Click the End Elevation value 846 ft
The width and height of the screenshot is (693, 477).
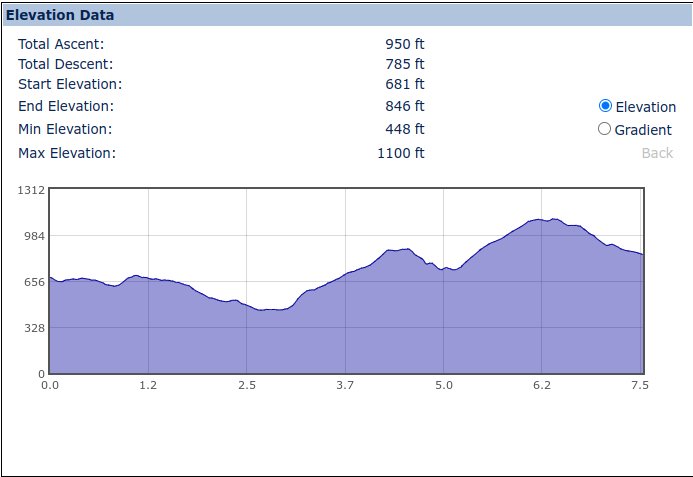coord(404,106)
